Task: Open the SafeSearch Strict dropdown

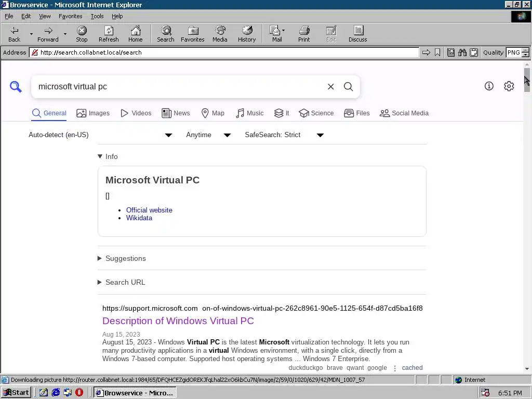Action: click(284, 135)
